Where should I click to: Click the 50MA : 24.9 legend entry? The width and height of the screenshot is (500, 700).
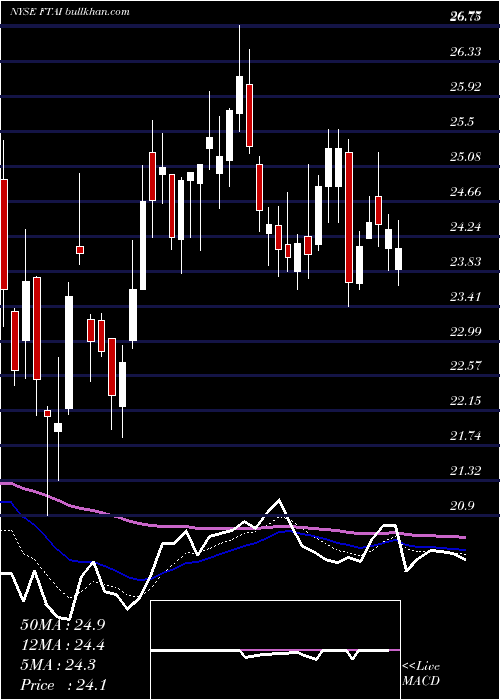click(x=63, y=625)
